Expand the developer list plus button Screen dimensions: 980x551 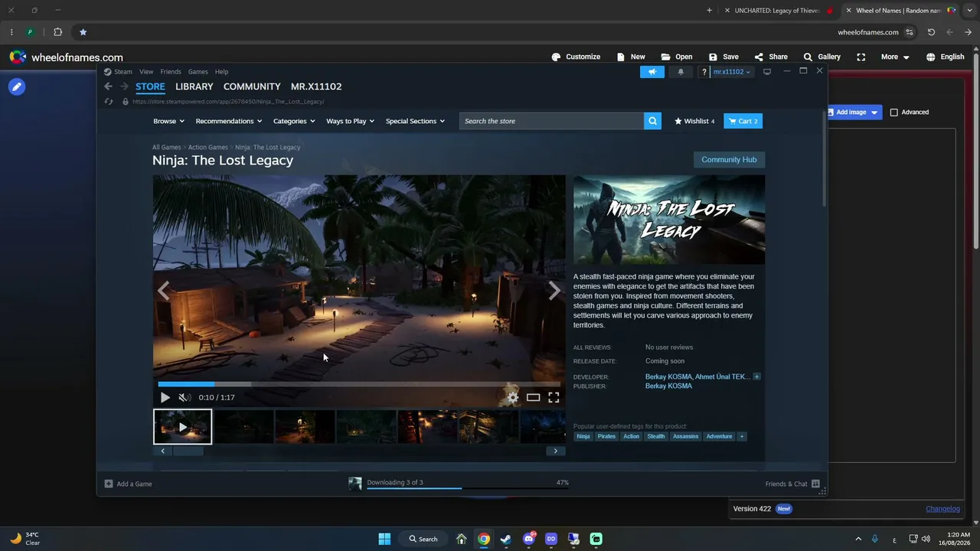(756, 377)
